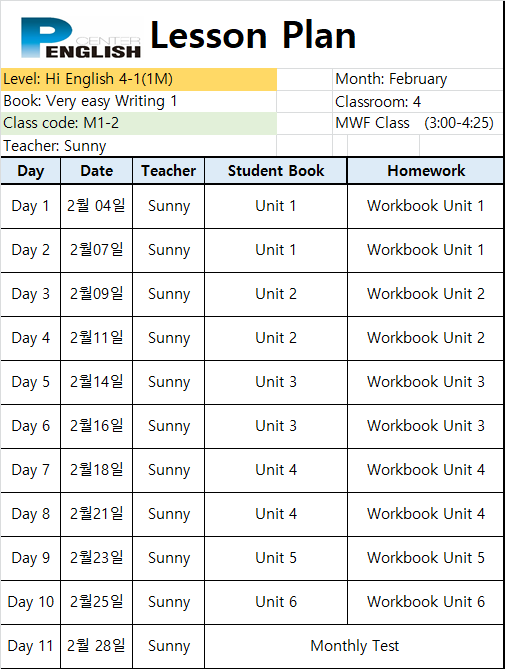Click the green Class code: M1-2 cell
The image size is (505, 669).
point(139,123)
